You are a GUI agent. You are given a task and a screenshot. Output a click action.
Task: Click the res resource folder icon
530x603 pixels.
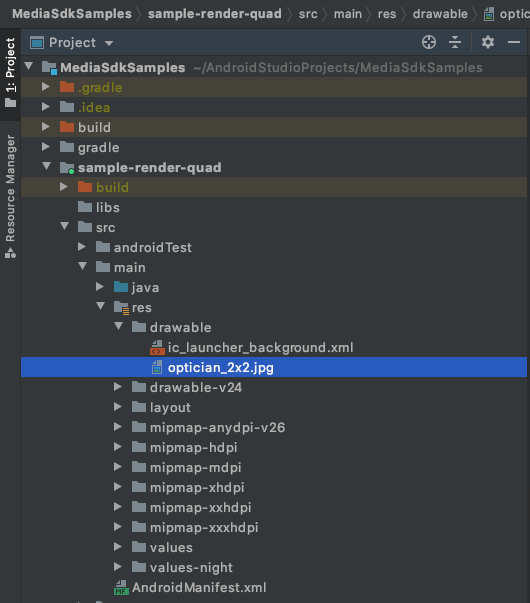(121, 308)
